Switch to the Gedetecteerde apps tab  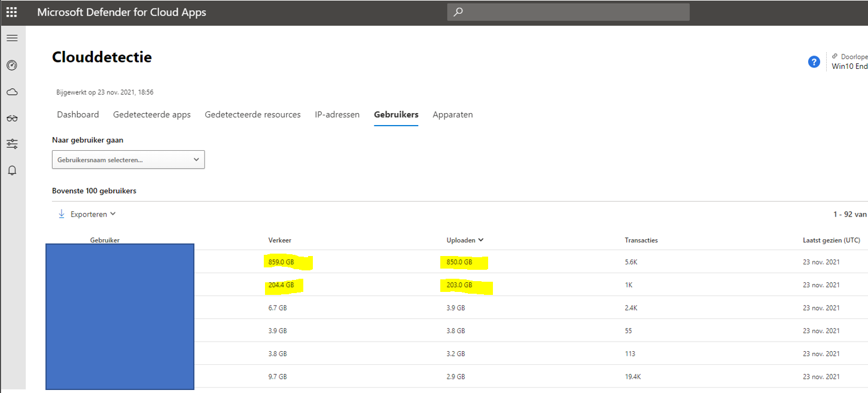[152, 114]
